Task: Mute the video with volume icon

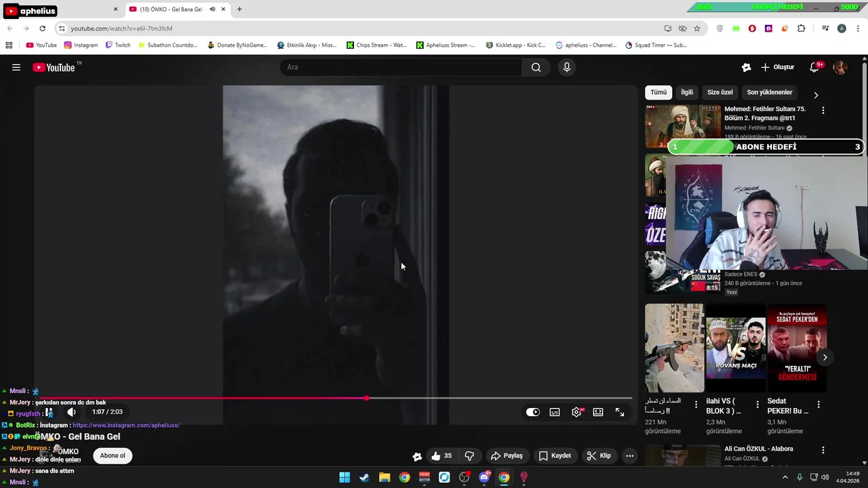Action: click(71, 412)
